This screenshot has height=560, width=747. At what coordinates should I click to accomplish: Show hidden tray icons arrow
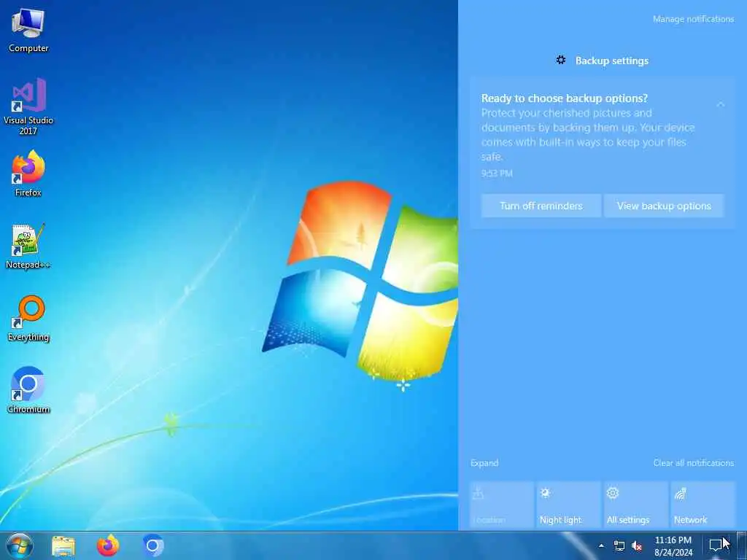601,545
